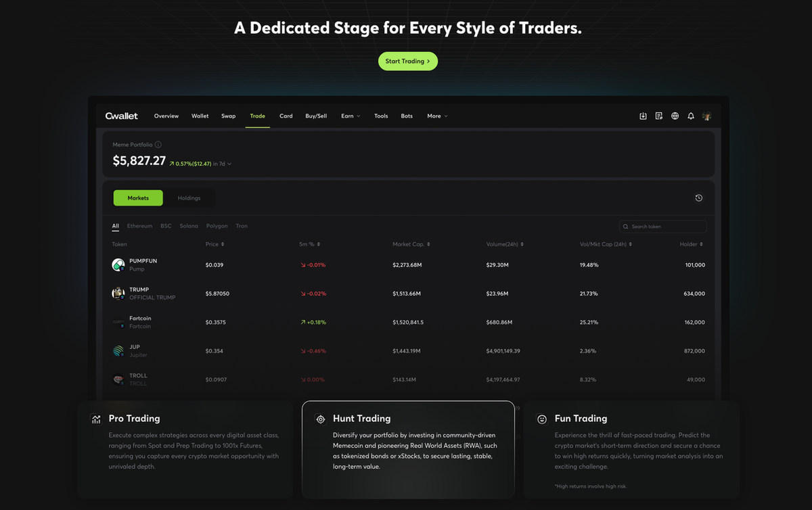Image resolution: width=812 pixels, height=510 pixels.
Task: Open the Swap page
Action: pyautogui.click(x=229, y=116)
